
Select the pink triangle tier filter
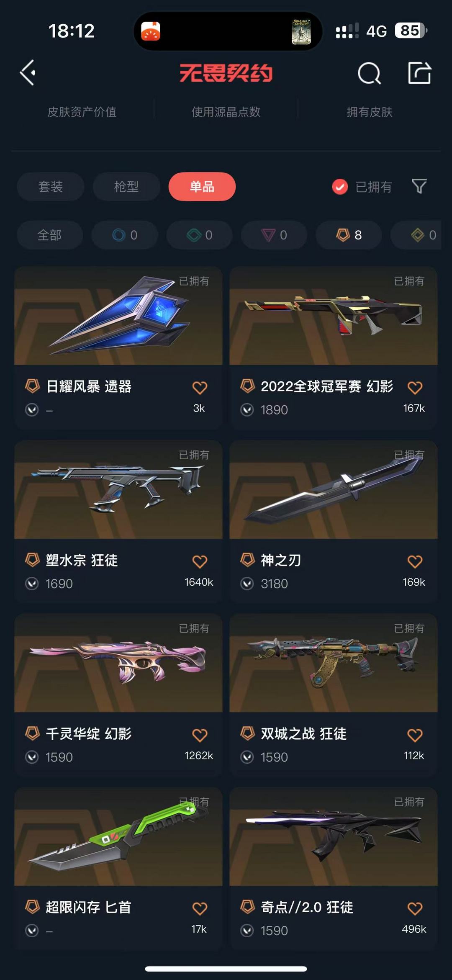click(274, 235)
